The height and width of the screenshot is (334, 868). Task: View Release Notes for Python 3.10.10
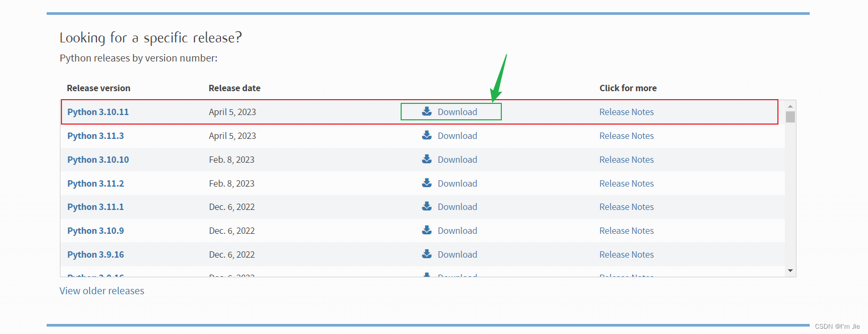pyautogui.click(x=626, y=160)
